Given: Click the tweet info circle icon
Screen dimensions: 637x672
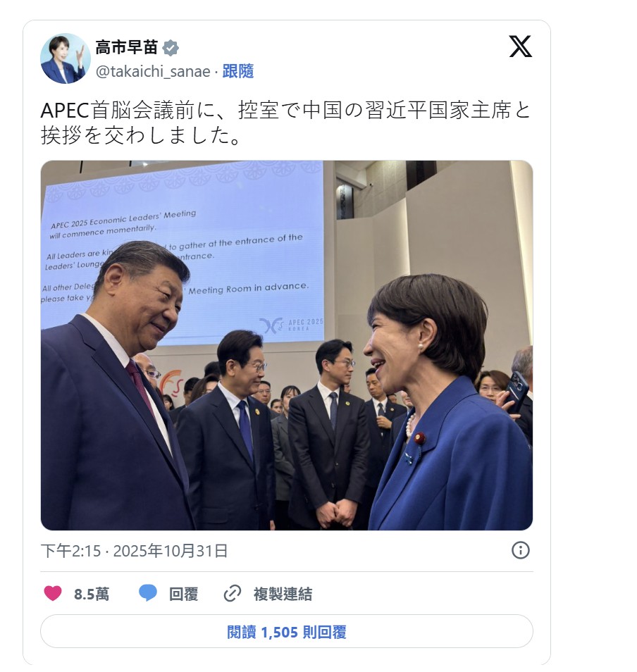Looking at the screenshot, I should pos(521,550).
